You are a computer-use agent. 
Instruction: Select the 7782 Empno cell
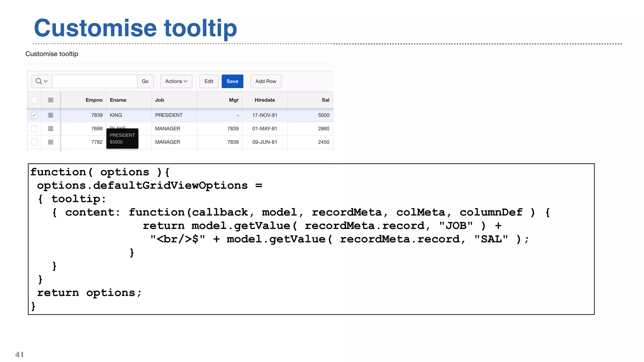pyautogui.click(x=83, y=142)
